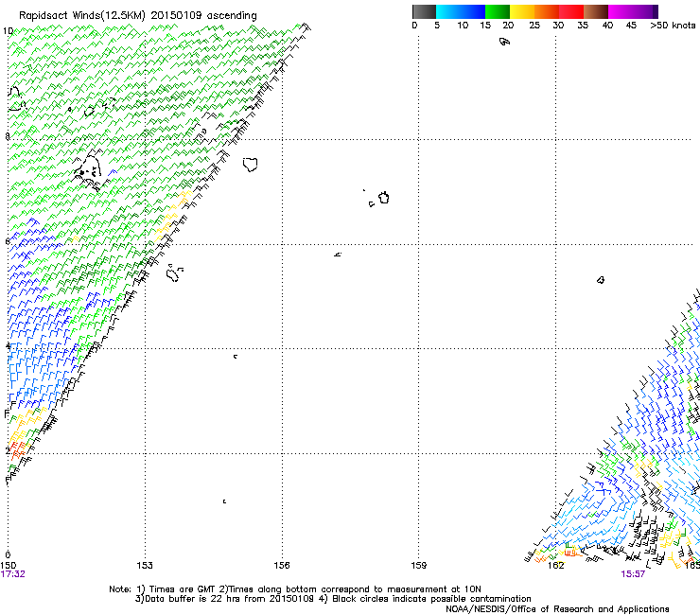700x615 pixels.
Task: Click the magenta 40-45 knots legend segment
Action: (621, 11)
